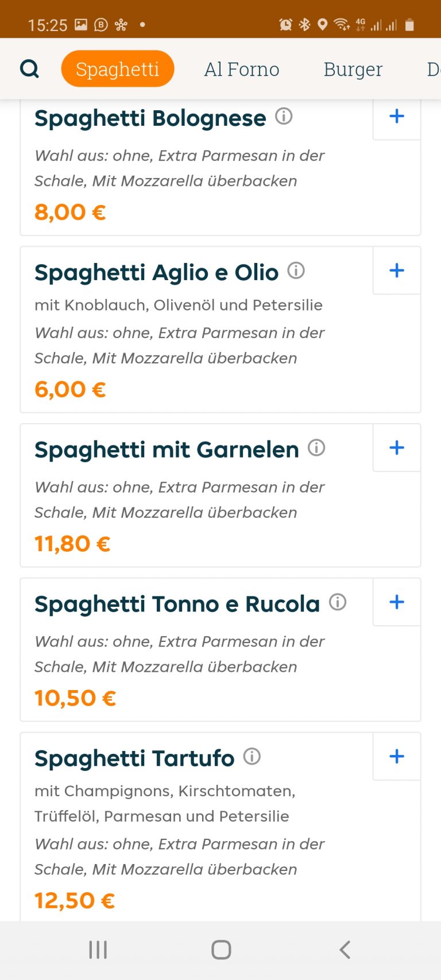View info icon for Spaghetti mit Garnelen
The image size is (441, 980).
(x=316, y=448)
